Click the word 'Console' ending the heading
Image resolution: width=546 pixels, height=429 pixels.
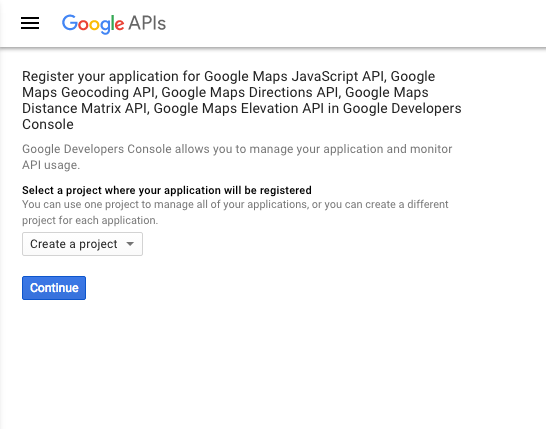[48, 124]
